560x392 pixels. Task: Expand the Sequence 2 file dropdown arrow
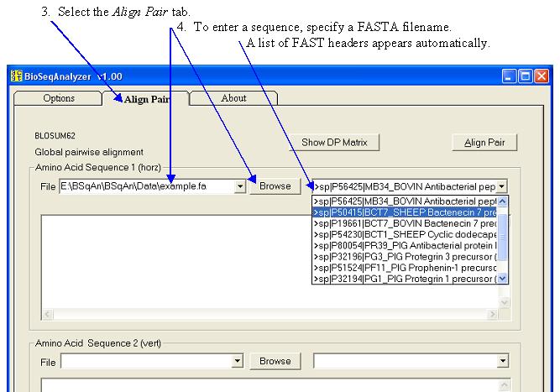[x=238, y=361]
